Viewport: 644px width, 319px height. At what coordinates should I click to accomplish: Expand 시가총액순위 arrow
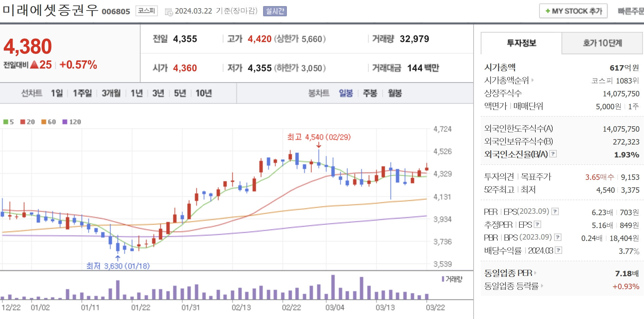click(x=533, y=80)
